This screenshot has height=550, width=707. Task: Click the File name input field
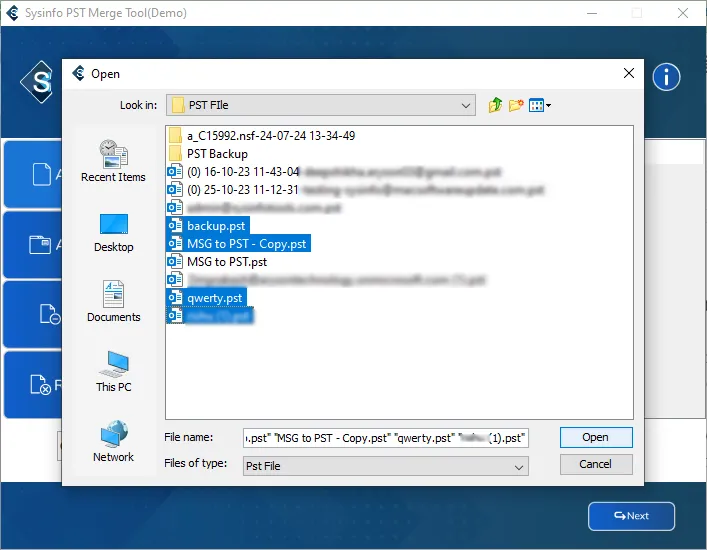[386, 438]
